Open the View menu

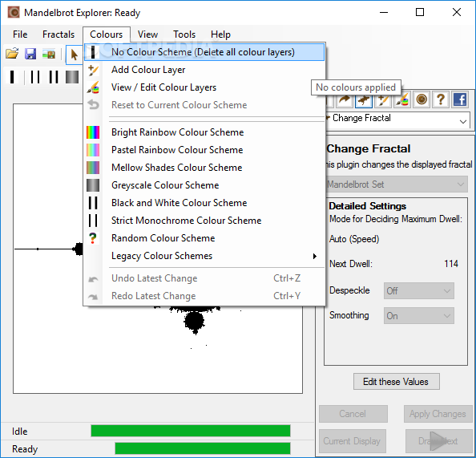coord(147,34)
